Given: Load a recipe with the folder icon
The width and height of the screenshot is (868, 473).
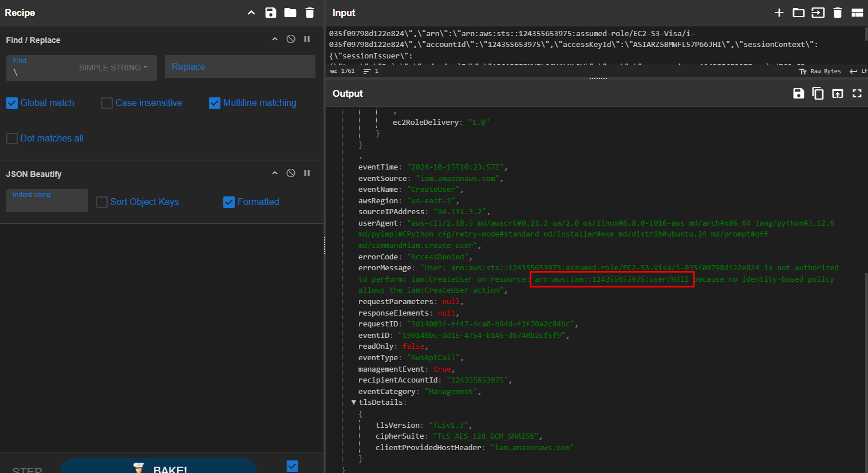Looking at the screenshot, I should pos(290,13).
